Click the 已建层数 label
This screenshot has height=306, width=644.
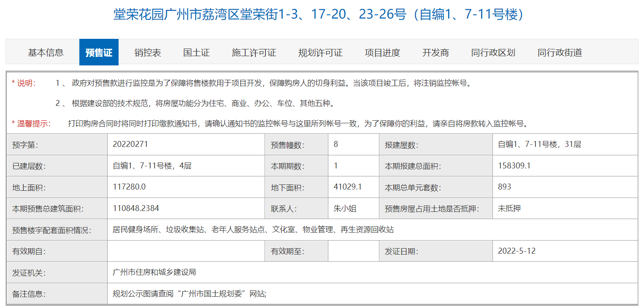point(29,166)
